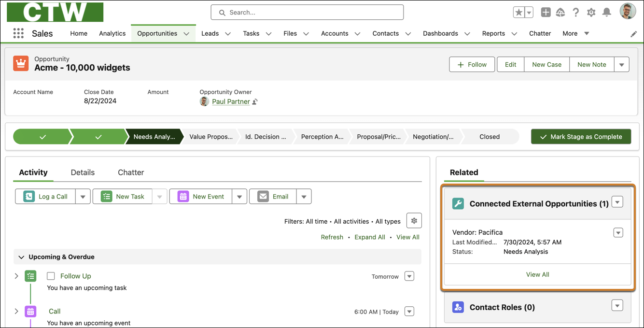Open the Trailhead guidance icon
The width and height of the screenshot is (644, 328).
560,13
